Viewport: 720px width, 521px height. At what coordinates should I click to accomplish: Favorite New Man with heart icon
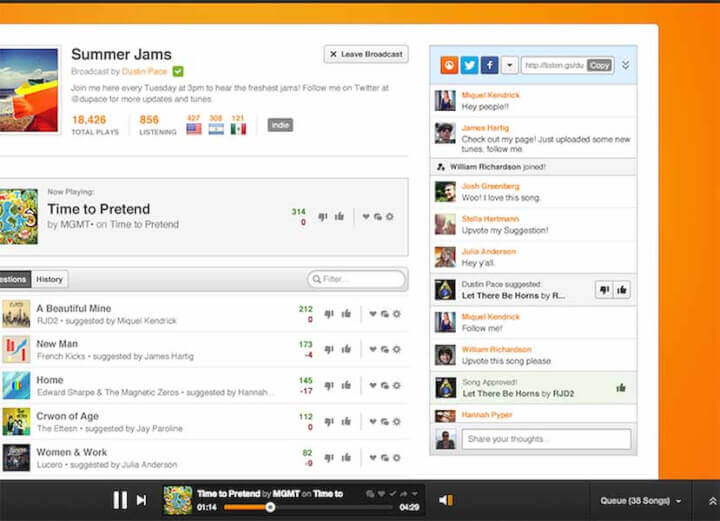373,349
